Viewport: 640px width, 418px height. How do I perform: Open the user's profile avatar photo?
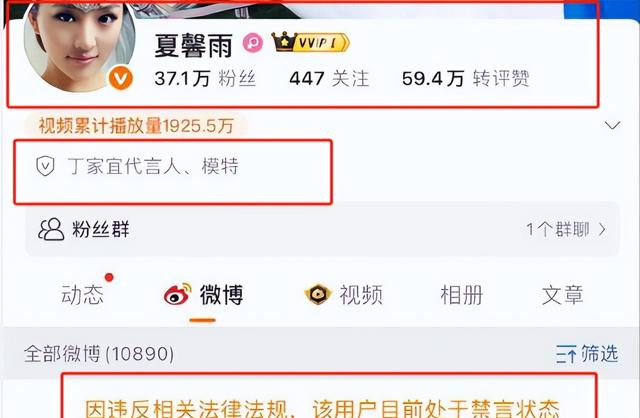[80, 45]
